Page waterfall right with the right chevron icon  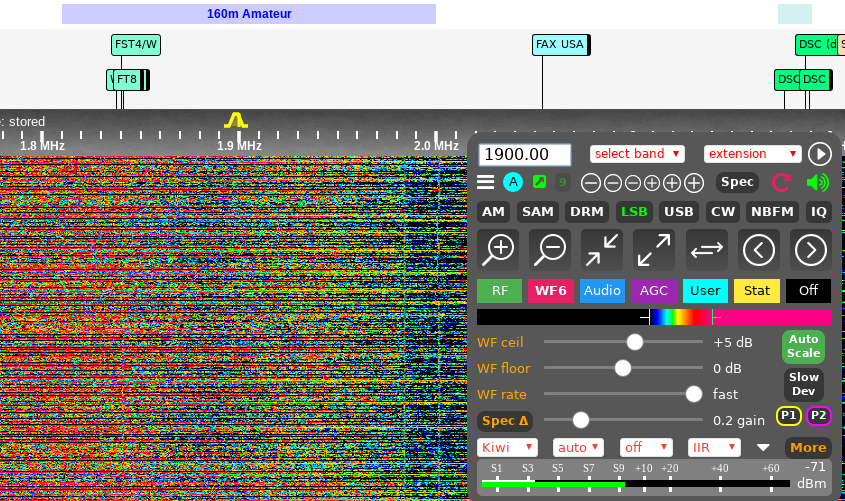[x=810, y=249]
